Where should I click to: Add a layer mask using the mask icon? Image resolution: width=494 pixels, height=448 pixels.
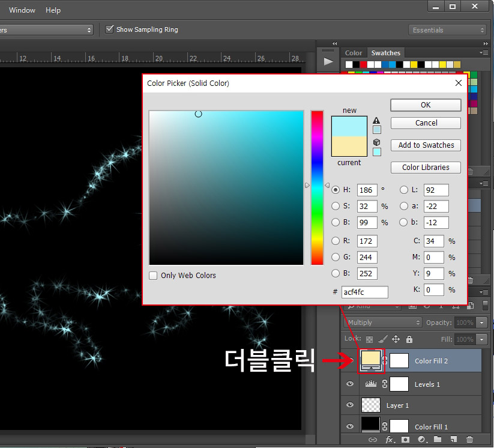(x=406, y=440)
